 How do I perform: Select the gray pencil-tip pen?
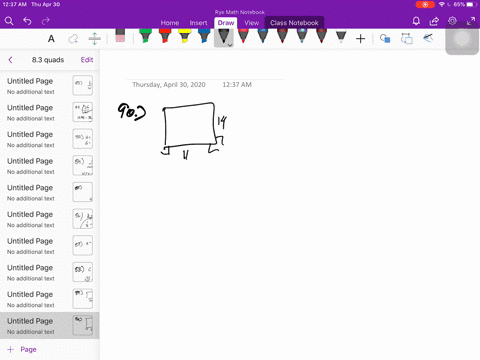[x=341, y=36]
